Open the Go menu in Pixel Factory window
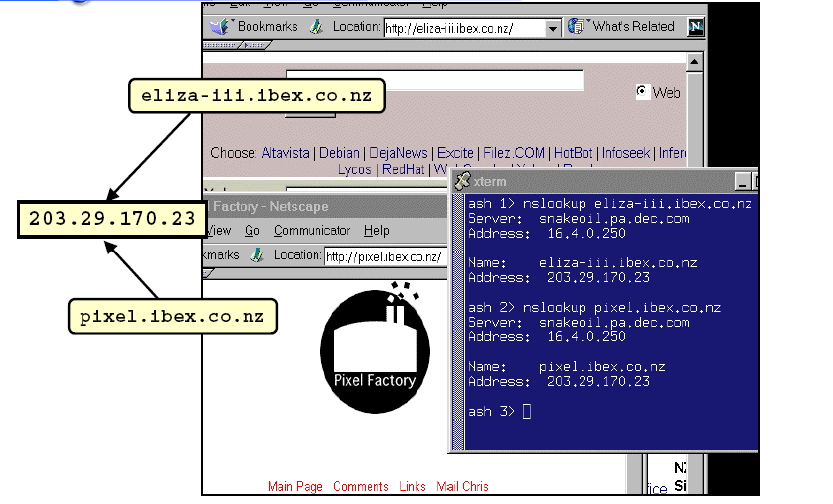The height and width of the screenshot is (504, 833). 252,230
